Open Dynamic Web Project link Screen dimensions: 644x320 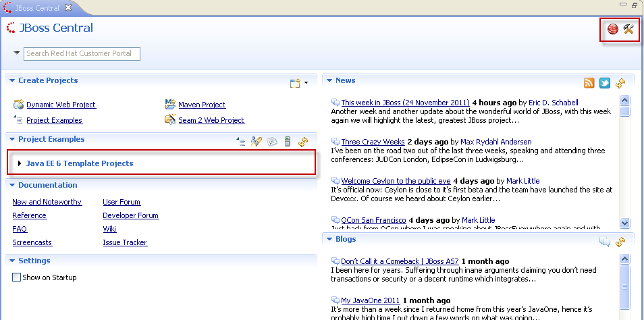tap(61, 105)
